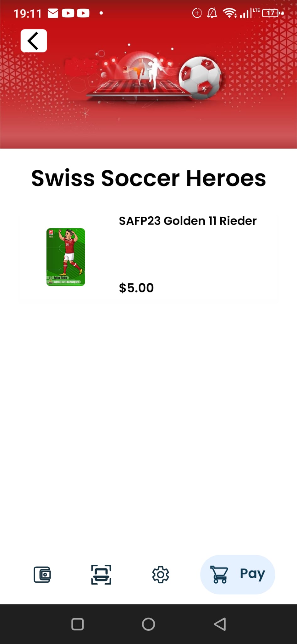
Task: Tap the Swiss Soccer Heroes heading
Action: [149, 178]
